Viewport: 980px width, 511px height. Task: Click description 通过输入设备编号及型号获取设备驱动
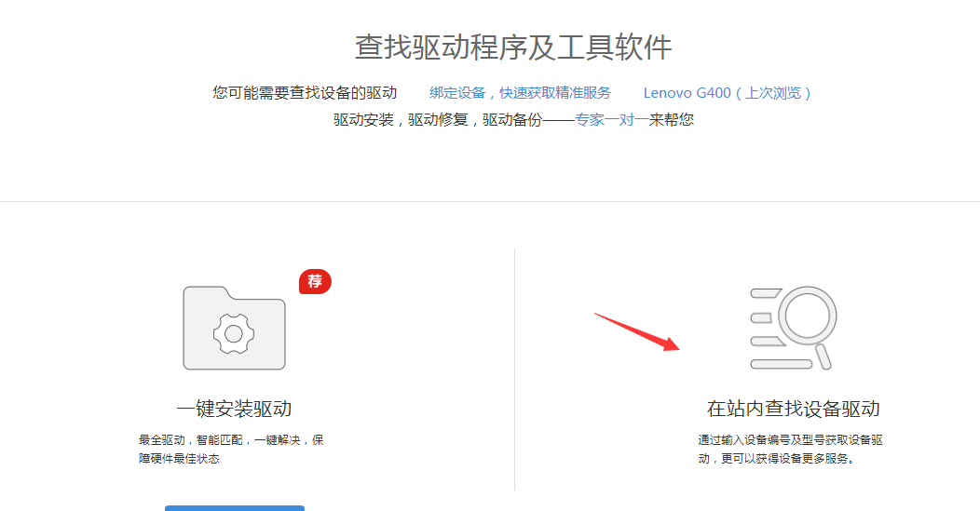(x=791, y=450)
